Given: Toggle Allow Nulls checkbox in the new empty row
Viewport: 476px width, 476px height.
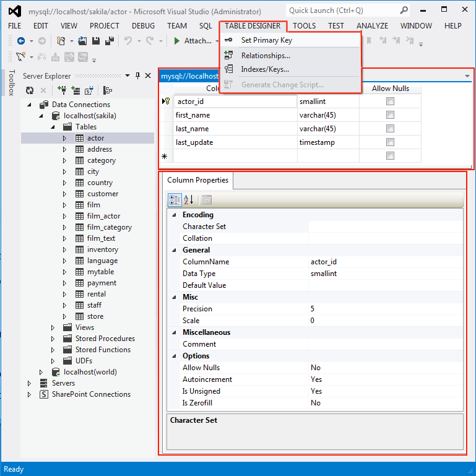Looking at the screenshot, I should (390, 156).
